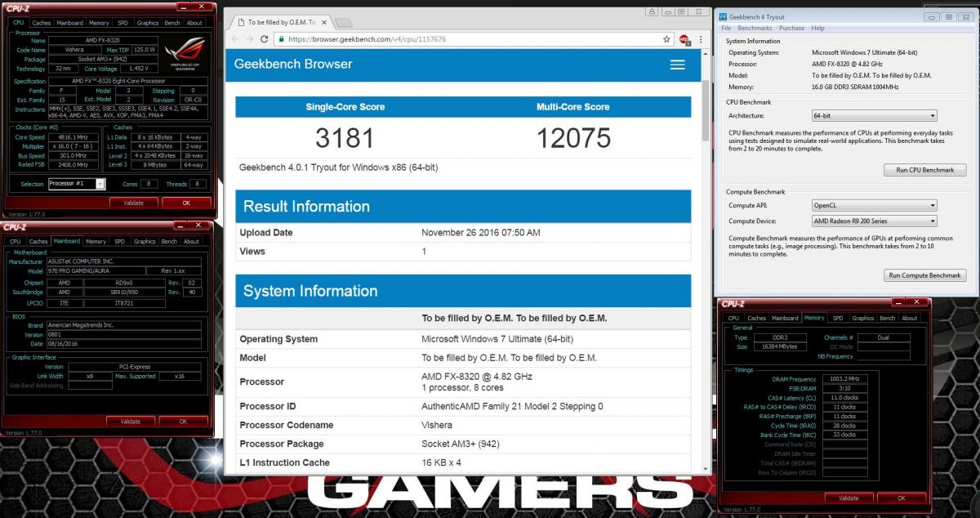Click OK in mainboard CPU-Z window
Viewport: 980px width, 518px height.
(183, 422)
